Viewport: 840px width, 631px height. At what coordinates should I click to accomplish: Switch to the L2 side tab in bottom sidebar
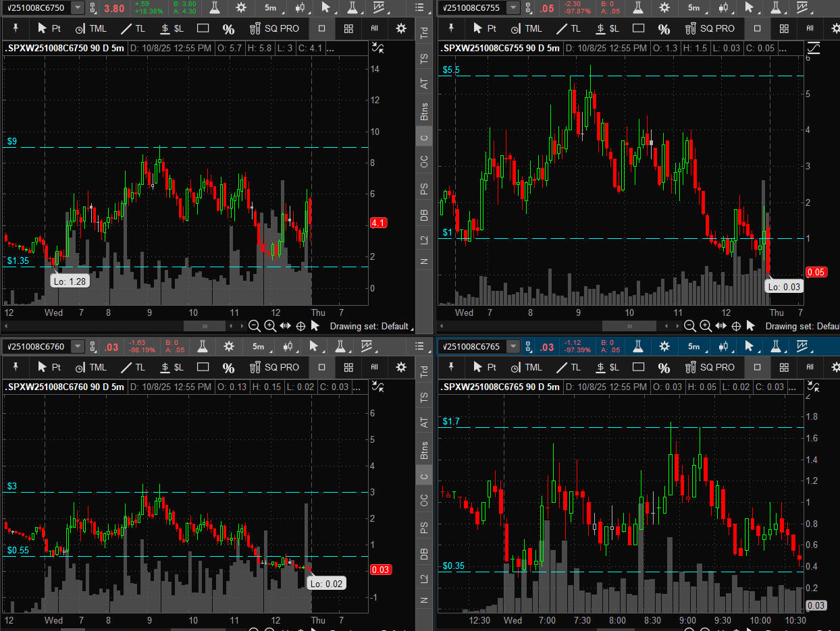coord(424,578)
